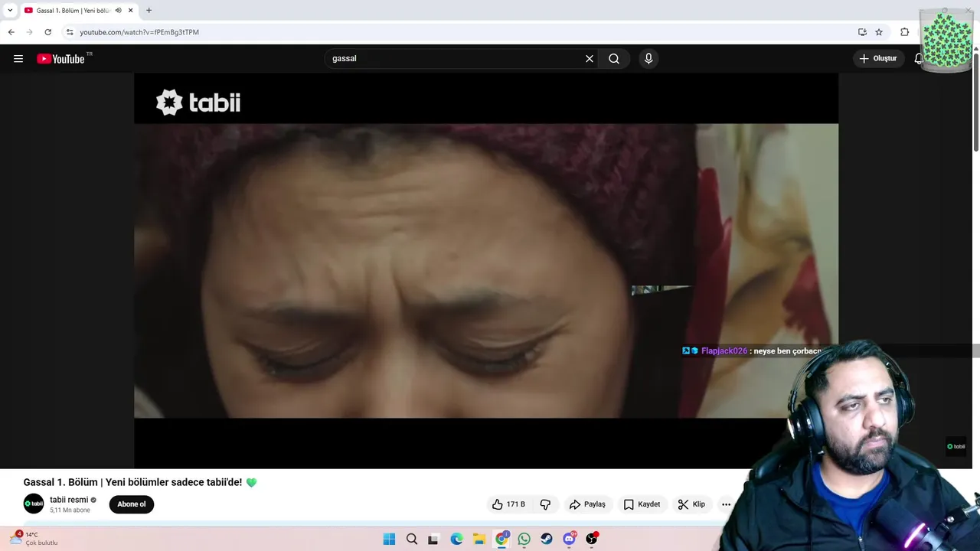The width and height of the screenshot is (980, 551).
Task: Open Windows taskbar search
Action: coord(412,539)
